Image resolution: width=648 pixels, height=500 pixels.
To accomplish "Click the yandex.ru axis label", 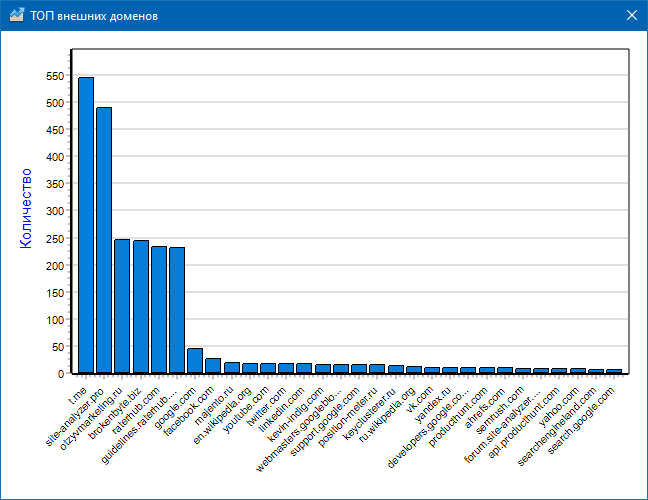I will coord(432,405).
